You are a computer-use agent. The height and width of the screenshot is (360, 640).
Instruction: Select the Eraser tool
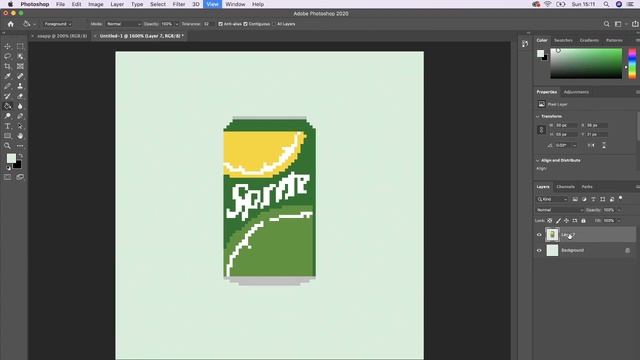coord(20,96)
